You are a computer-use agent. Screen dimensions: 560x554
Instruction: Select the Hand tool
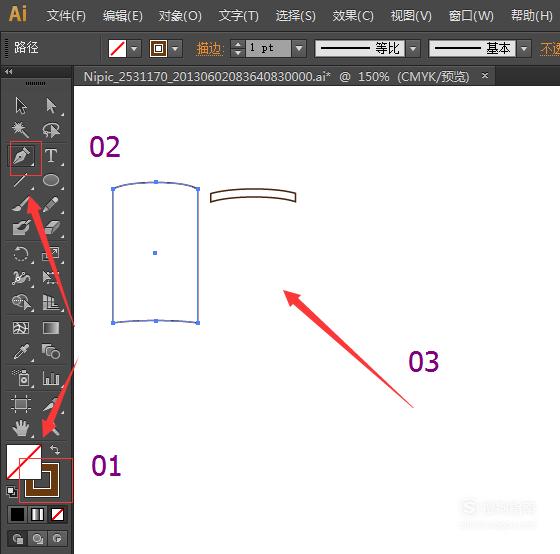(21, 428)
